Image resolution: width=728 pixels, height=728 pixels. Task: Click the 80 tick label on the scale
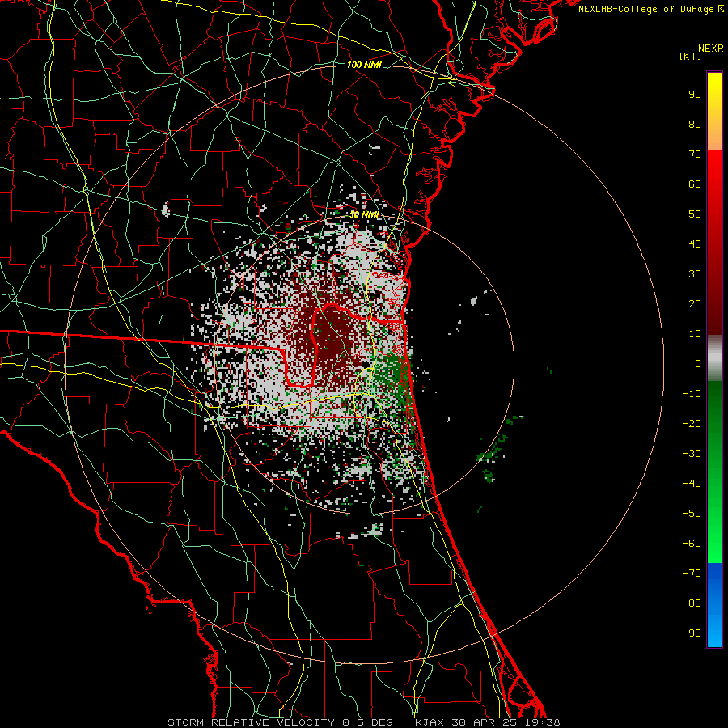pos(695,125)
